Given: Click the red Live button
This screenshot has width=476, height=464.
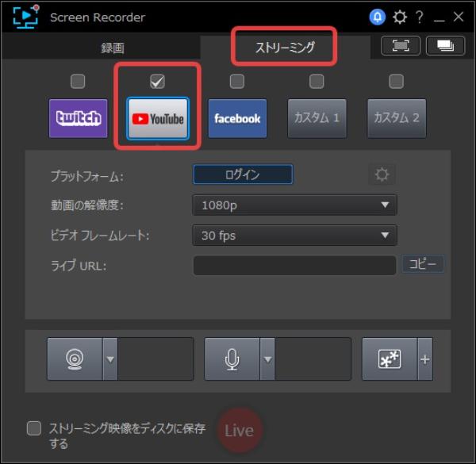Looking at the screenshot, I should point(240,431).
